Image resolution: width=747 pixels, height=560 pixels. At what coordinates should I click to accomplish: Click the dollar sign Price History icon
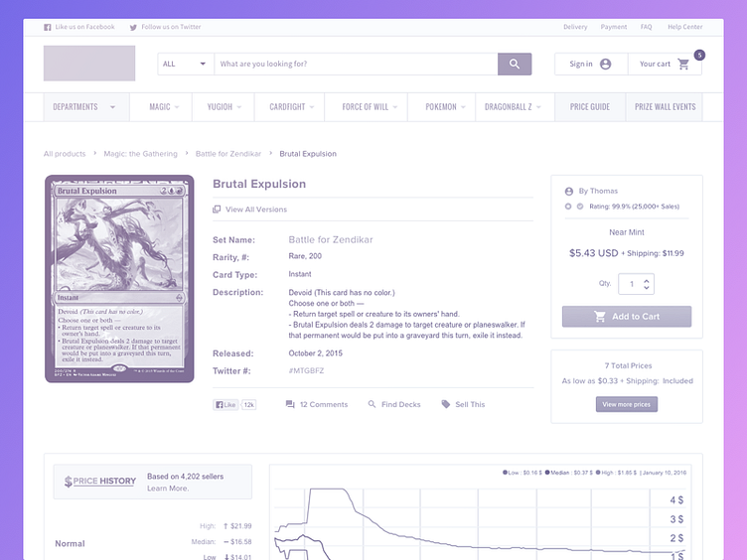(69, 482)
